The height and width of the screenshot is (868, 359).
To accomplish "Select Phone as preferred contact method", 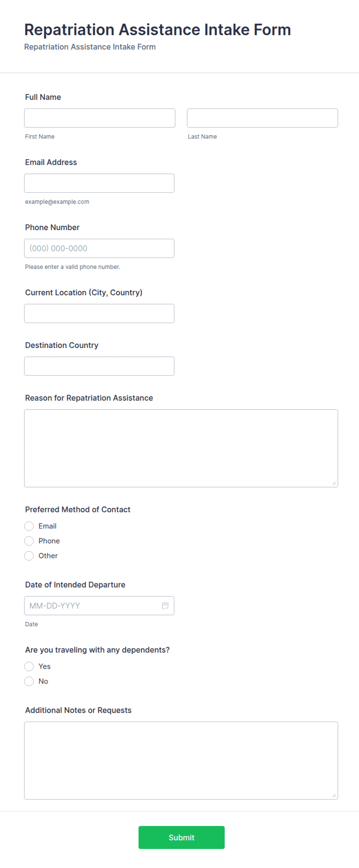I will pyautogui.click(x=29, y=540).
